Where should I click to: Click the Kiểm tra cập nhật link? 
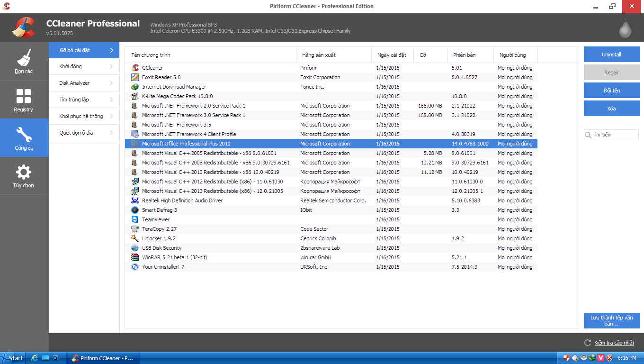614,343
